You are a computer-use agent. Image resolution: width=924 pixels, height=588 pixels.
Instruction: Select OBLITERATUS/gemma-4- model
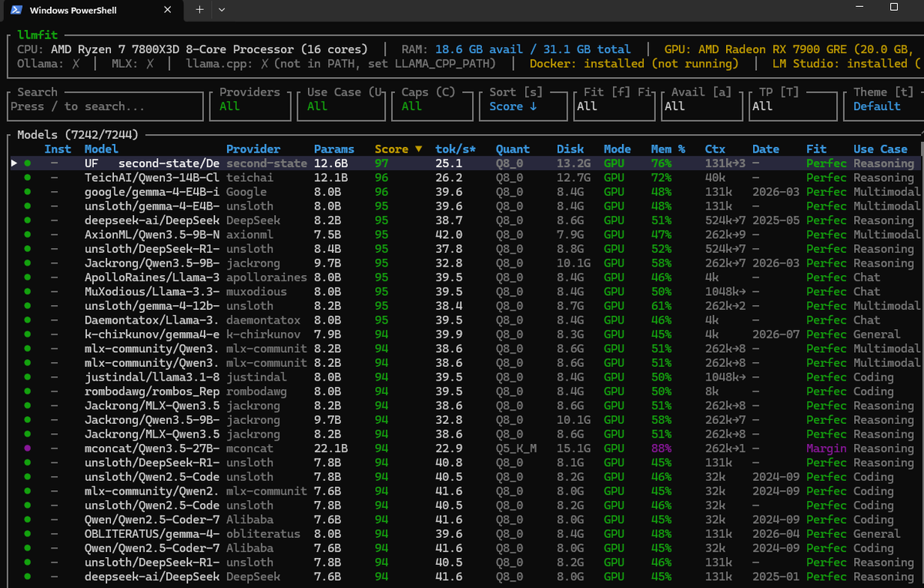pyautogui.click(x=152, y=534)
